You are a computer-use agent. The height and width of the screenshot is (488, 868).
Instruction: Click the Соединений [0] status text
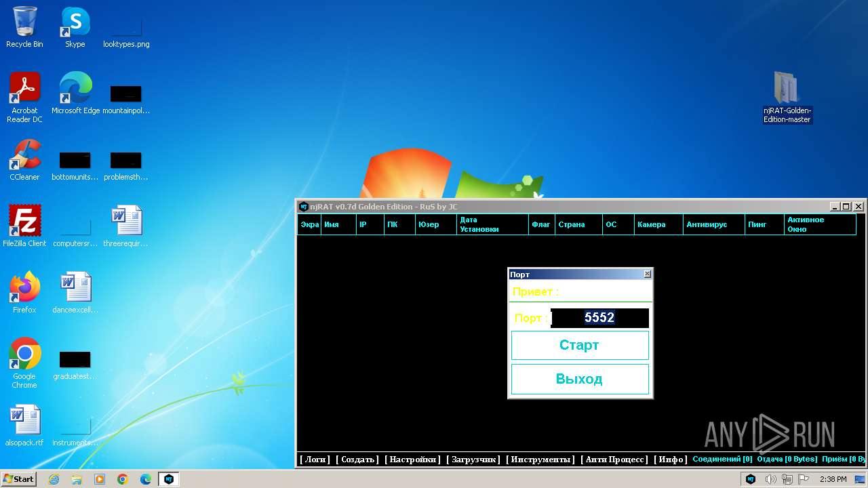(722, 459)
